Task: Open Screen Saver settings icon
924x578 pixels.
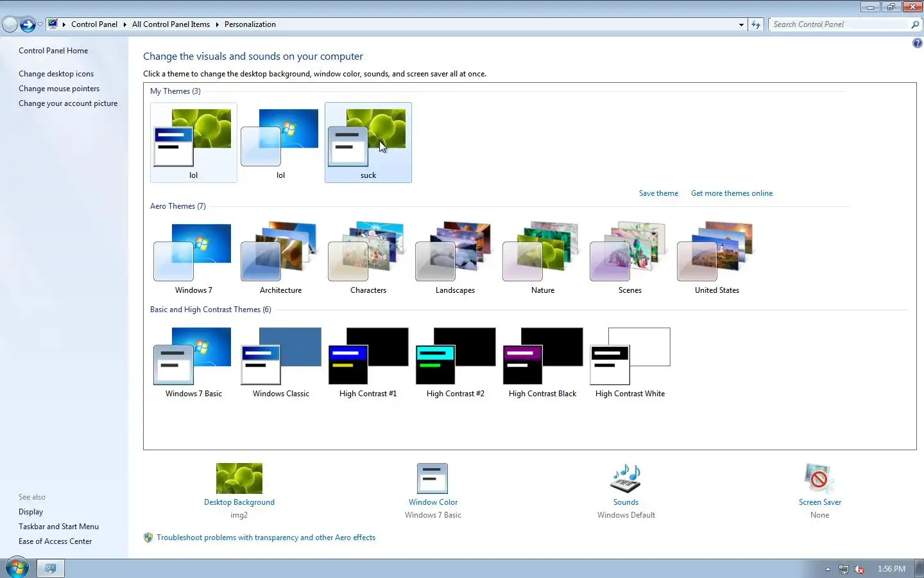Action: click(x=819, y=478)
